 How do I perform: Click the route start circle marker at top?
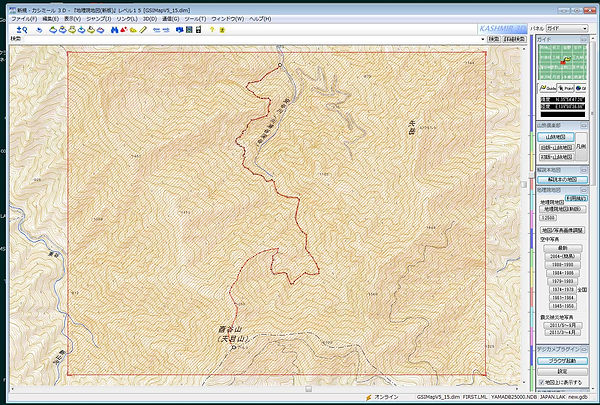tap(280, 65)
